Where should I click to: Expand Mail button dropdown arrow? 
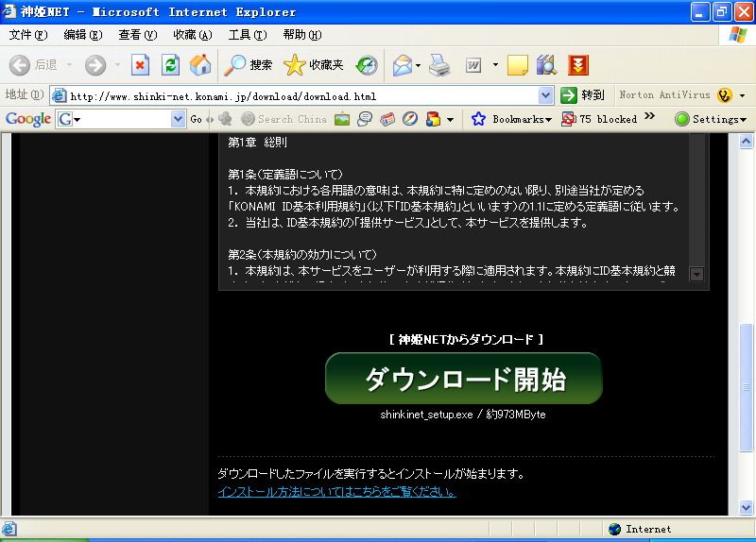pyautogui.click(x=418, y=65)
